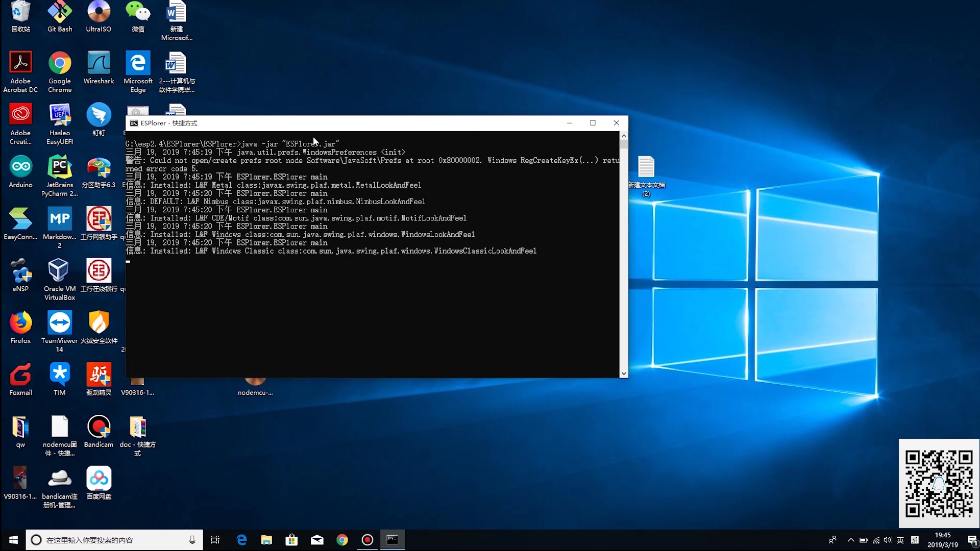Click the console scrollbar up arrow
980x551 pixels.
click(624, 136)
